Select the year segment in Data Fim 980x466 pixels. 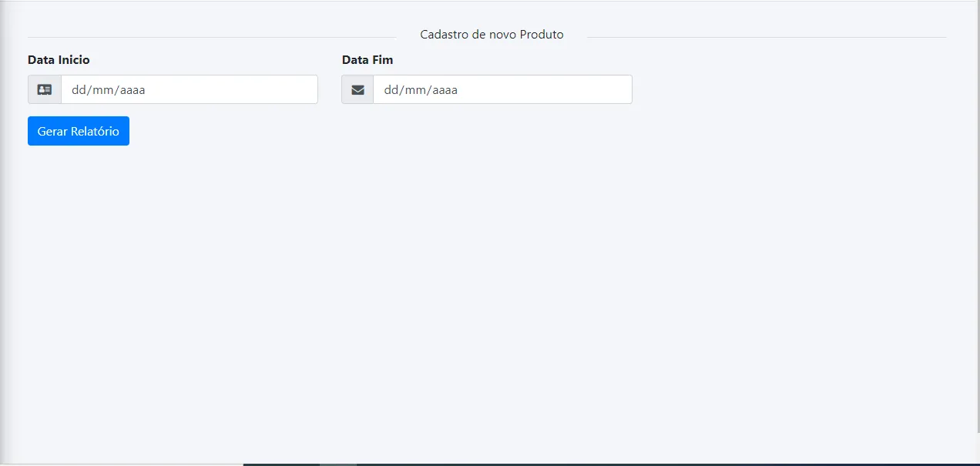[x=445, y=90]
